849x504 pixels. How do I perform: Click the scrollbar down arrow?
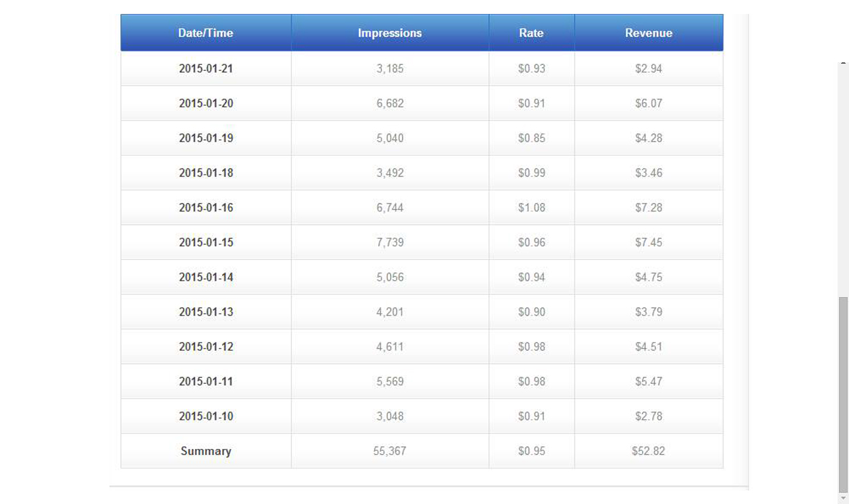[843, 498]
